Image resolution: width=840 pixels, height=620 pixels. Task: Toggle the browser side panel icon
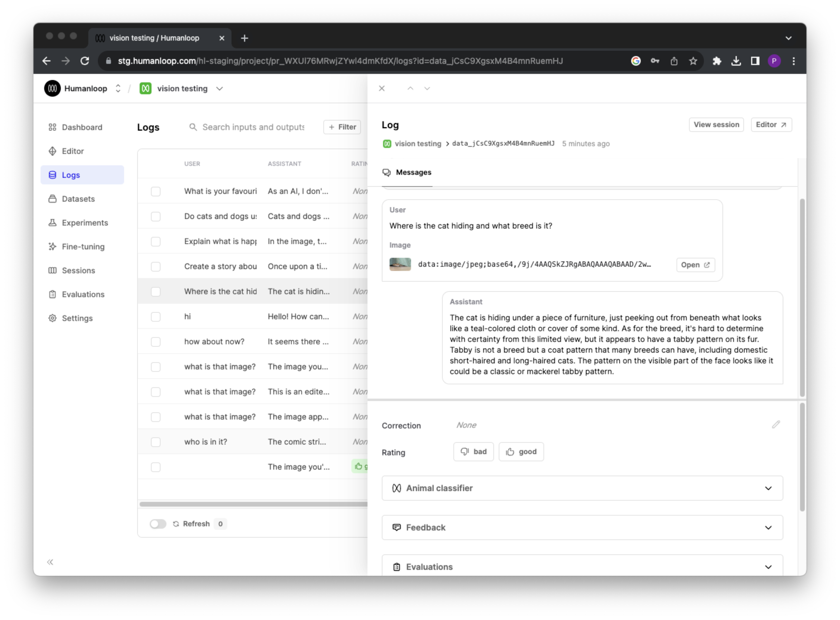pos(755,61)
